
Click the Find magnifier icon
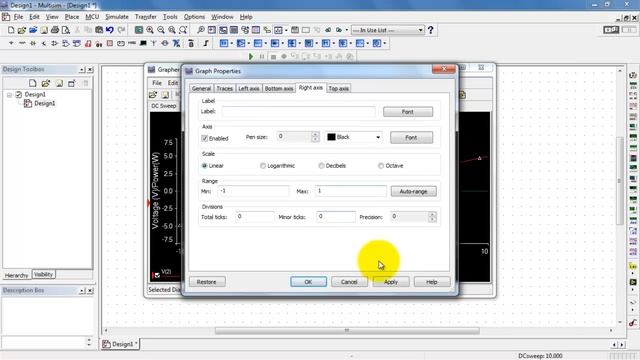[x=201, y=30]
